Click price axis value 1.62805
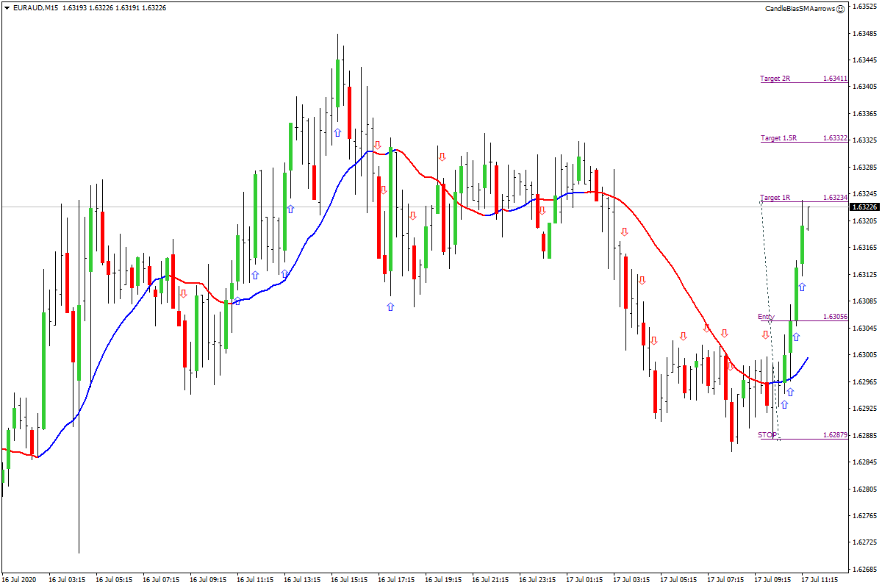 pos(864,489)
